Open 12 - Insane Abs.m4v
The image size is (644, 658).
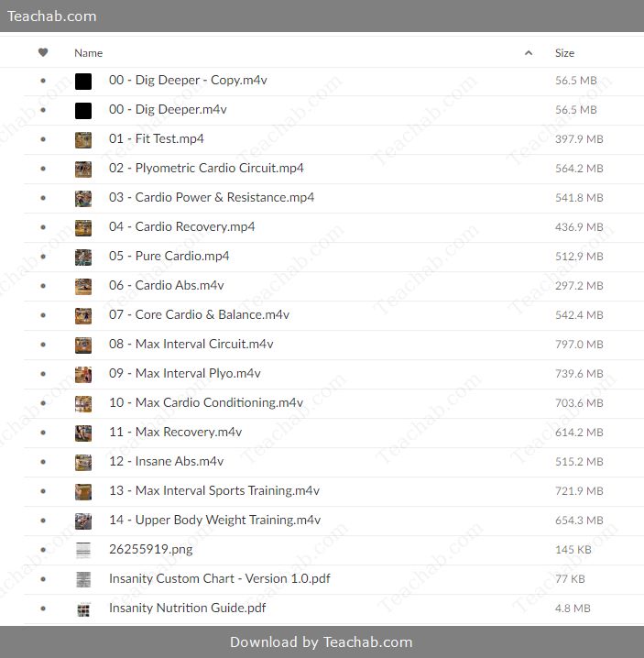(166, 461)
